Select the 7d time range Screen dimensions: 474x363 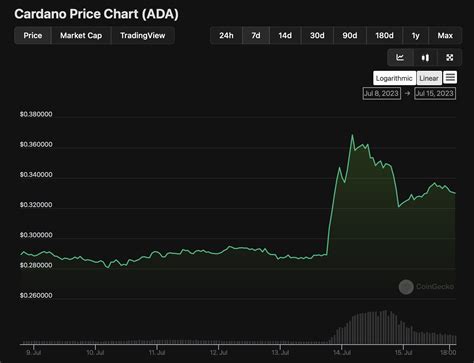[256, 35]
